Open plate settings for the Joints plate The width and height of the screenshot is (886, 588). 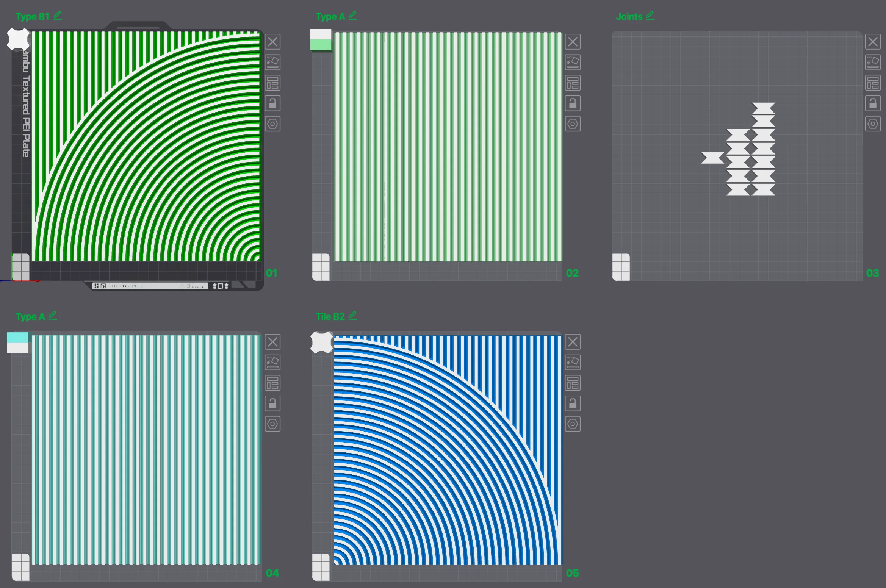click(x=873, y=124)
